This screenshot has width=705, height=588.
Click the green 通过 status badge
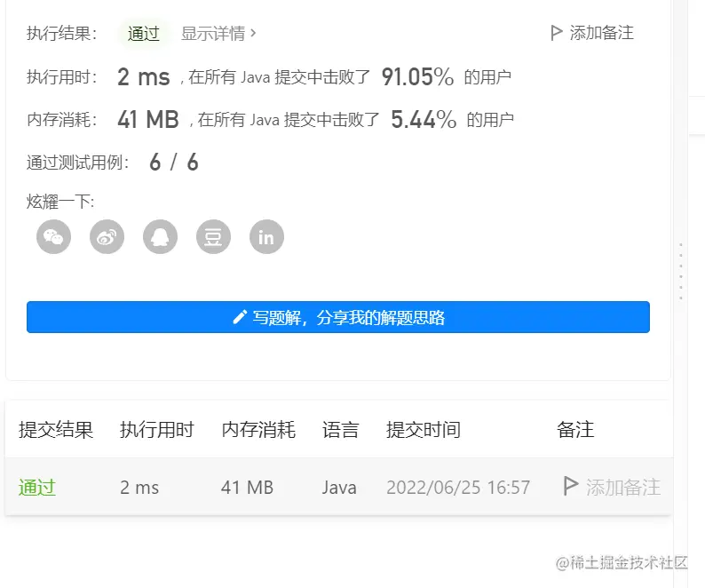coord(144,33)
